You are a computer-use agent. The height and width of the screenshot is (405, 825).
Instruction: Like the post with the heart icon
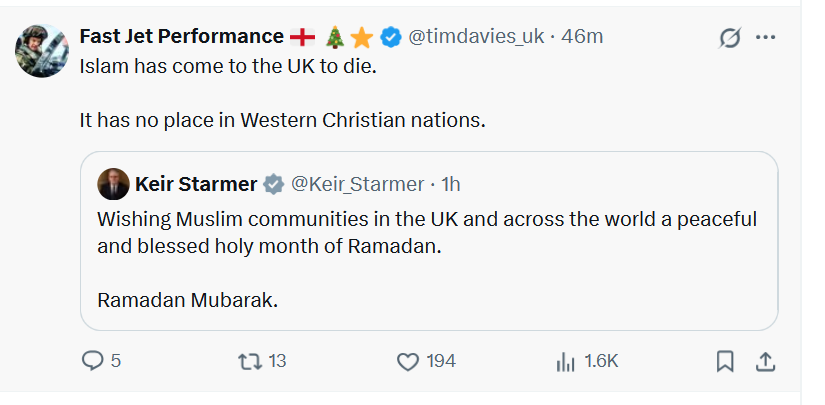(x=408, y=361)
